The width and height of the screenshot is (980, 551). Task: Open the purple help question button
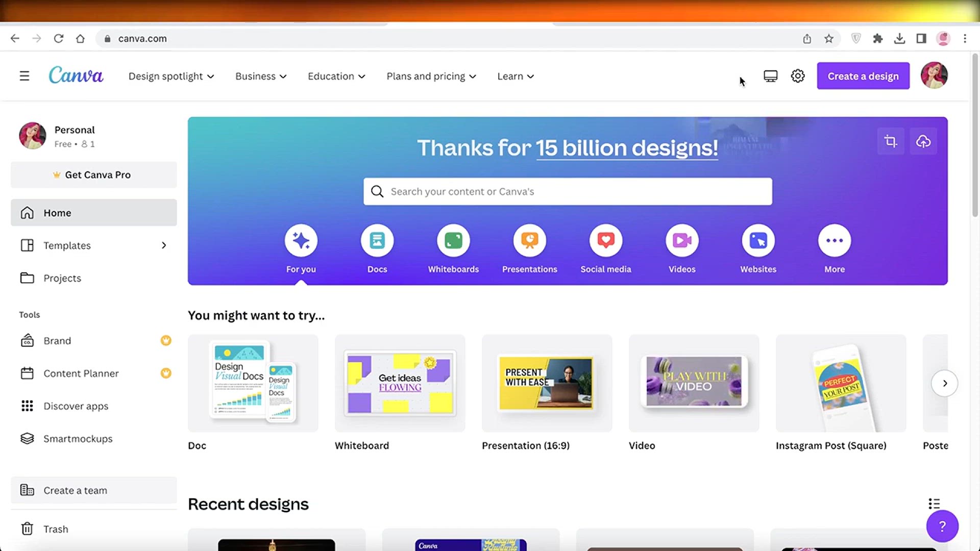point(942,526)
